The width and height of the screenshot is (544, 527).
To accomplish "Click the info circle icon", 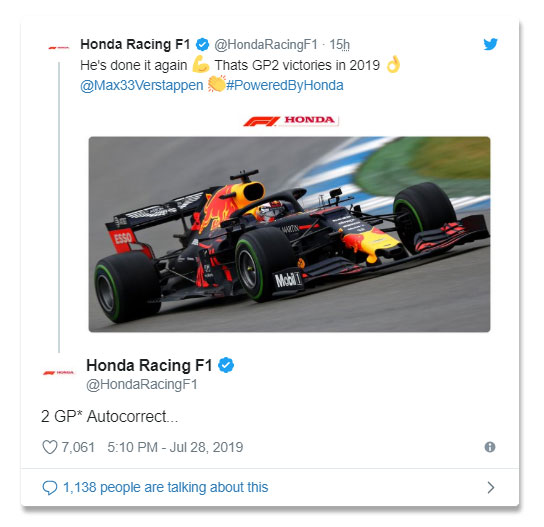I will [x=490, y=447].
